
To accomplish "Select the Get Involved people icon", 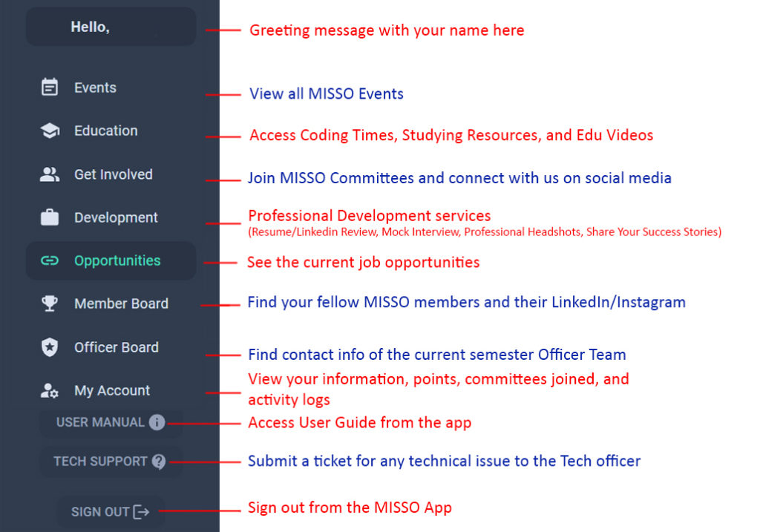I will coord(50,174).
